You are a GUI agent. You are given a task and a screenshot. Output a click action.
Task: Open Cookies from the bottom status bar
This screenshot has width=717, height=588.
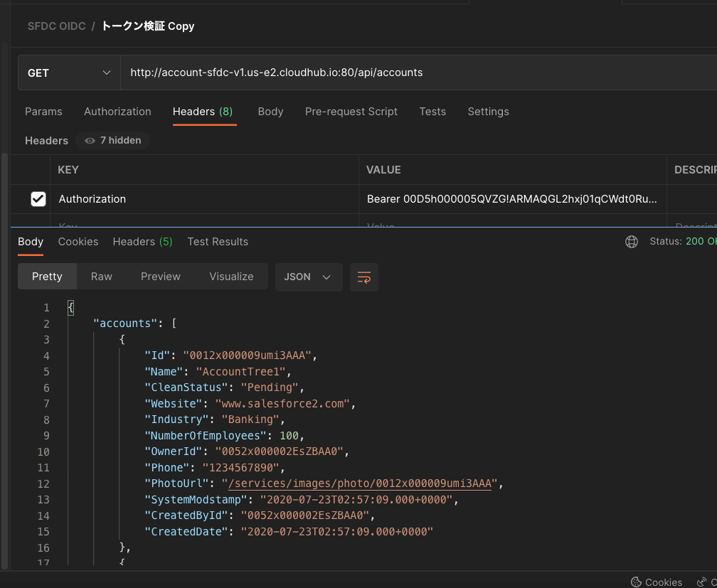click(x=656, y=582)
